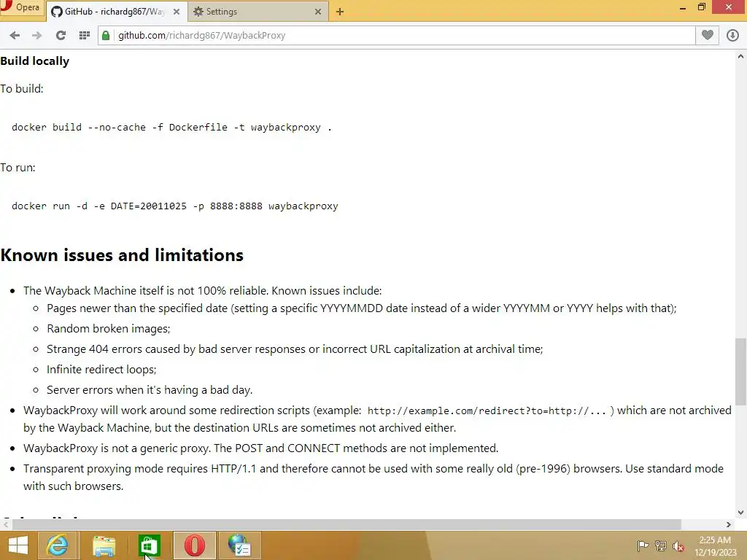
Task: Select Opera icon in taskbar
Action: pyautogui.click(x=194, y=545)
